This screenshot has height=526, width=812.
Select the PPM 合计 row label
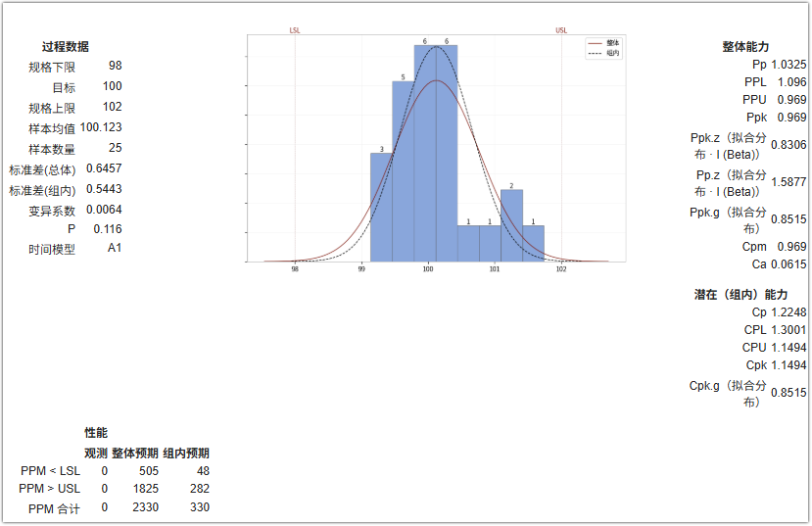(55, 509)
